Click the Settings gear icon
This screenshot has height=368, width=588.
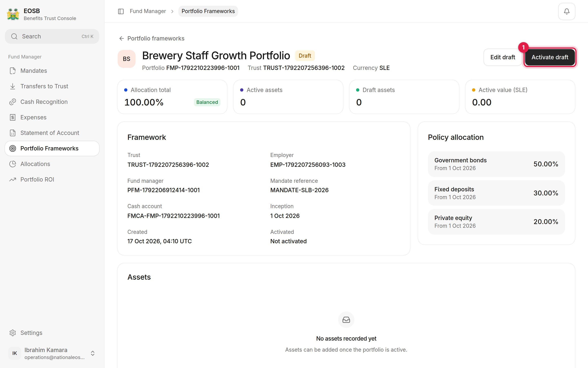tap(13, 333)
